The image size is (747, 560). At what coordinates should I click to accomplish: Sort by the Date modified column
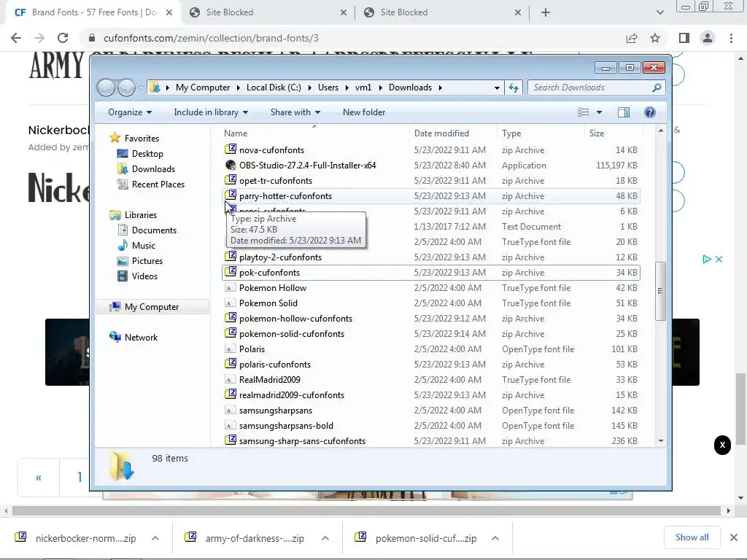click(452, 133)
